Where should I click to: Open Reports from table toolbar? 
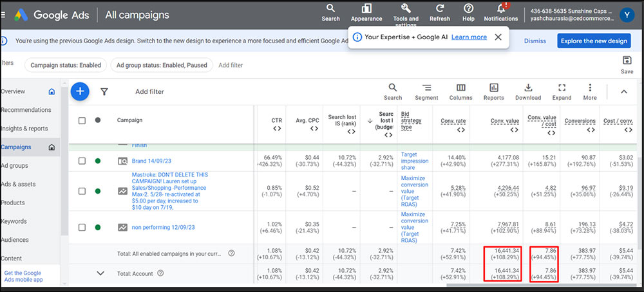(494, 92)
